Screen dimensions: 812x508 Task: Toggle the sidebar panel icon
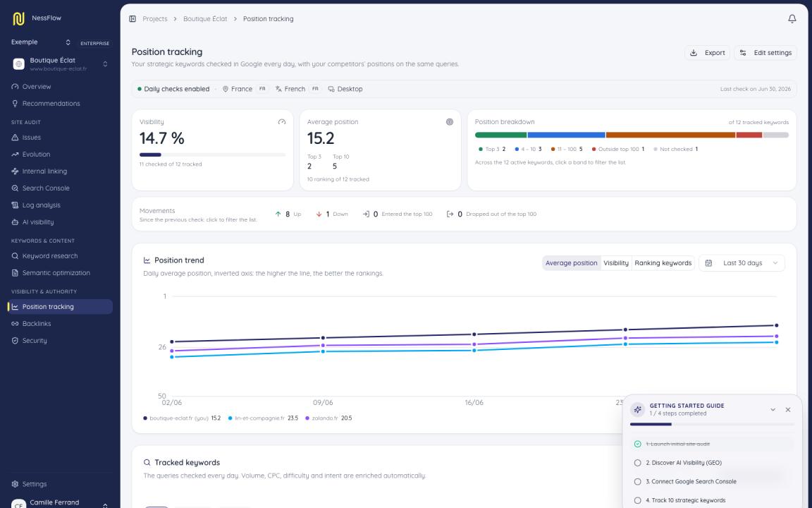(133, 18)
